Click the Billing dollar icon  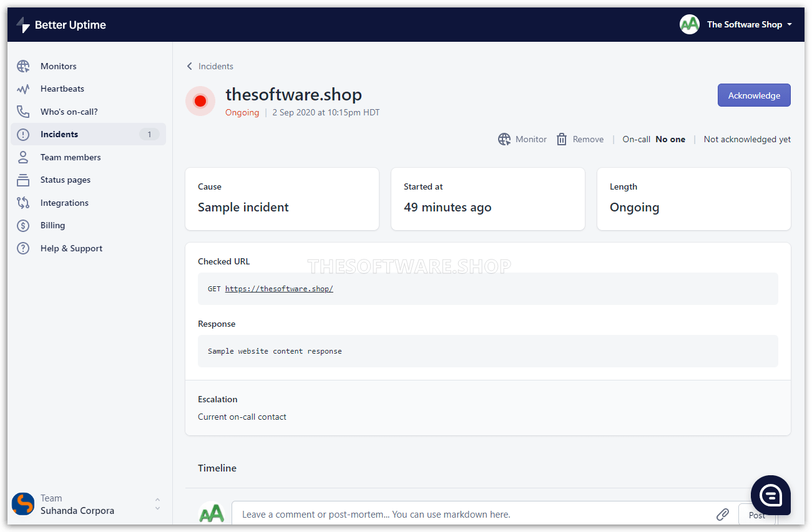[x=23, y=225]
